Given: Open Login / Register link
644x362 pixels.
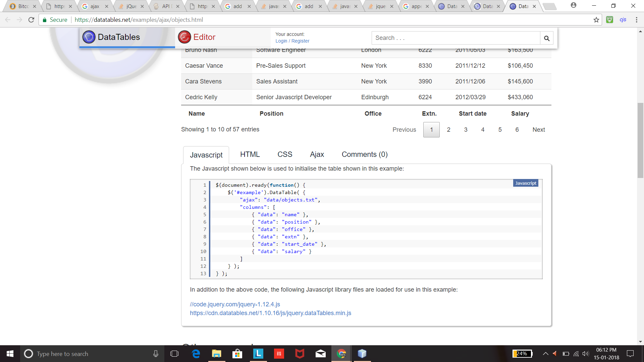Looking at the screenshot, I should (x=292, y=41).
